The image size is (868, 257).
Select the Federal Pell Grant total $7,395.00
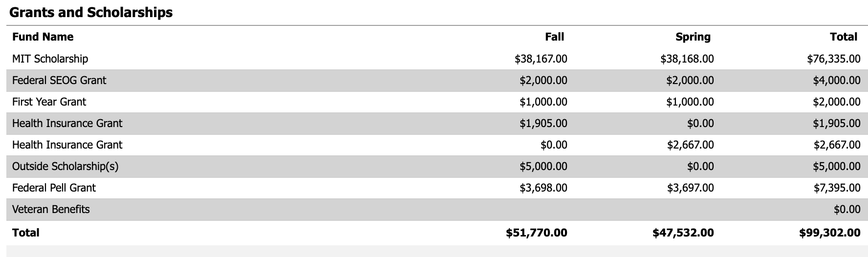click(x=837, y=188)
